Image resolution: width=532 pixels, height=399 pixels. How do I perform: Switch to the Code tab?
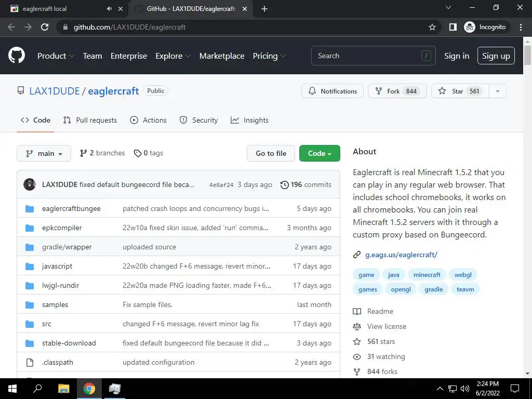pos(36,120)
